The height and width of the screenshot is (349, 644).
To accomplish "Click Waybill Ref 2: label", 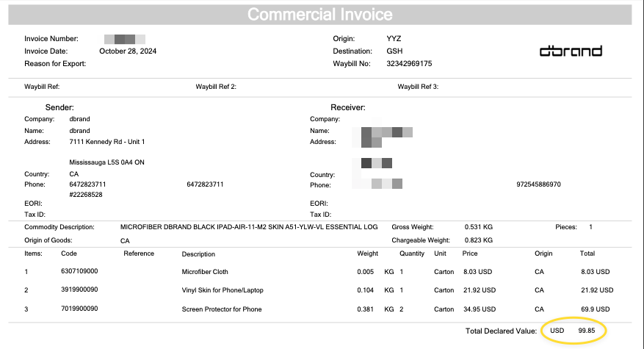I will [x=216, y=87].
